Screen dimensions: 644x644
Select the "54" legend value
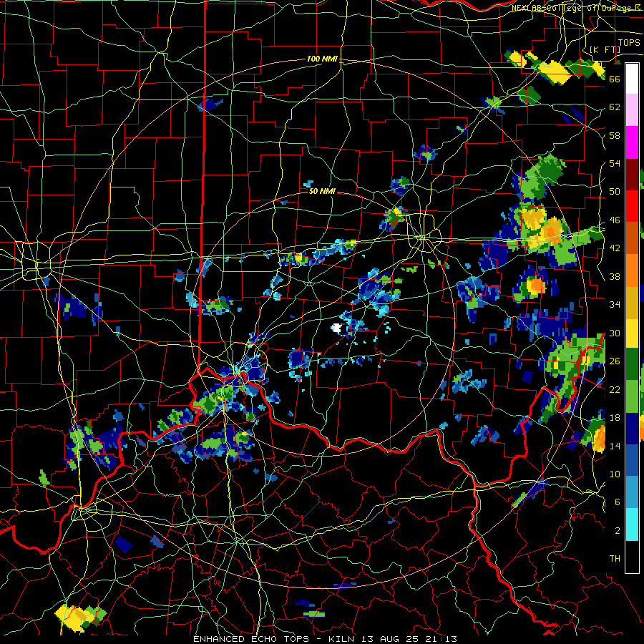(x=615, y=163)
